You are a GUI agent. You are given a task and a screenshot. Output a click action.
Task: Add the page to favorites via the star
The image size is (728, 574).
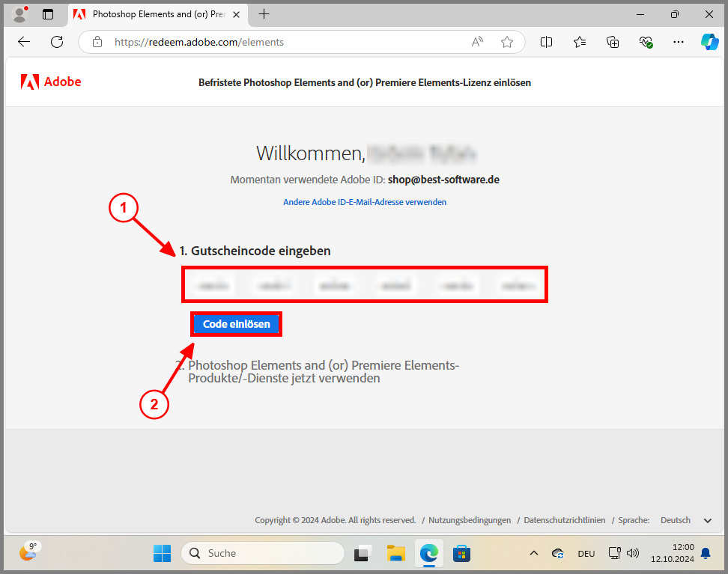tap(507, 42)
